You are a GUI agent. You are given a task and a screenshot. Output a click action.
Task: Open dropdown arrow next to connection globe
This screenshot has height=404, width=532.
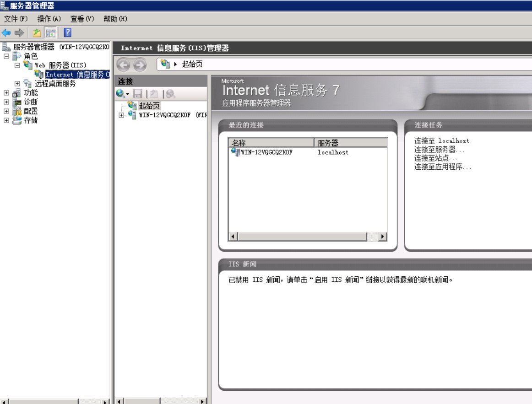pos(128,94)
